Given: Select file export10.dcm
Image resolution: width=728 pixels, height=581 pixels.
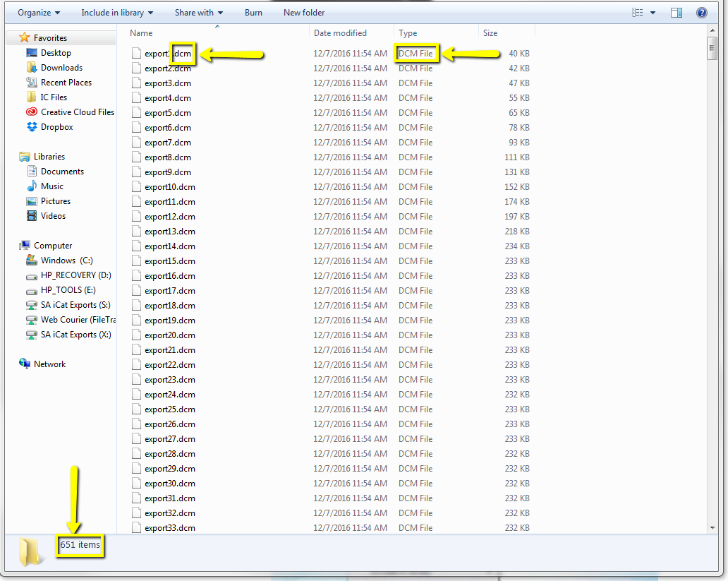Looking at the screenshot, I should pyautogui.click(x=170, y=187).
